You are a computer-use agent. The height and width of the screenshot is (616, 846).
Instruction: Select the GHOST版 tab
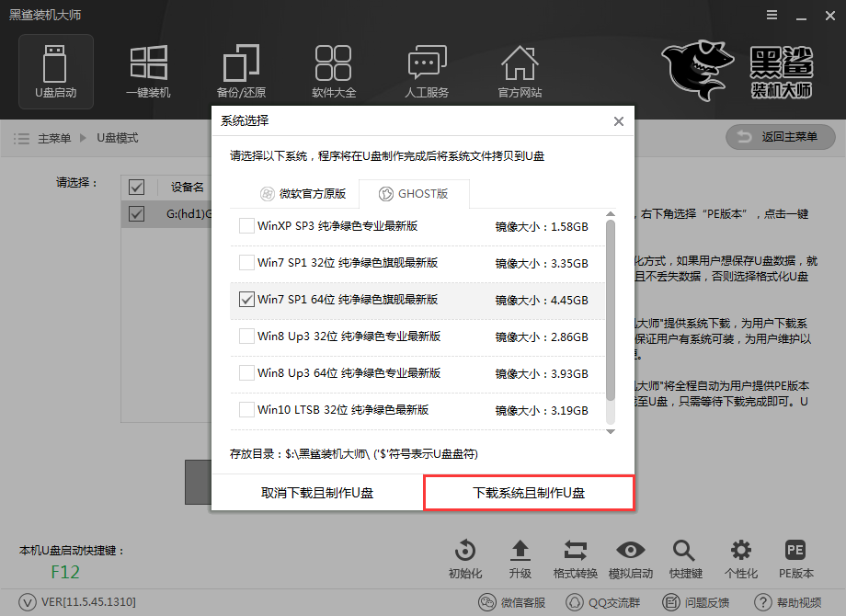click(415, 193)
